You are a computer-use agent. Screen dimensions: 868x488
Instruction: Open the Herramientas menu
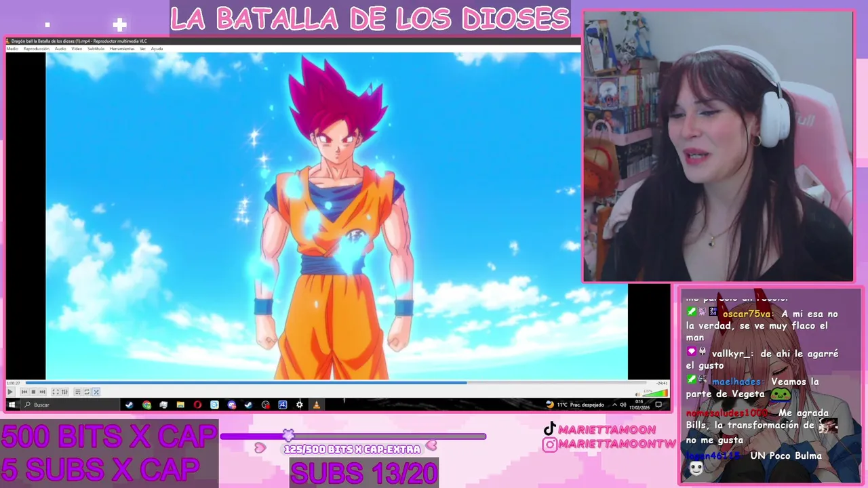click(x=122, y=49)
